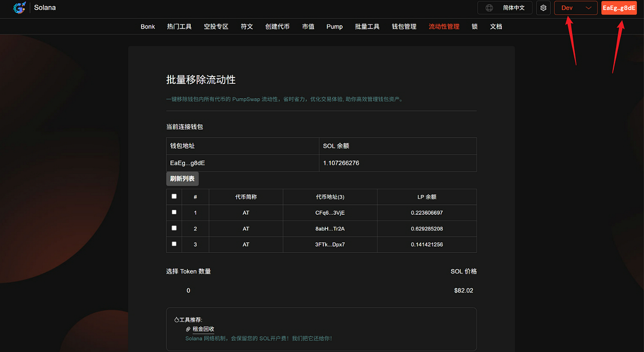Click token address 8abH...Tr2A

tap(330, 229)
